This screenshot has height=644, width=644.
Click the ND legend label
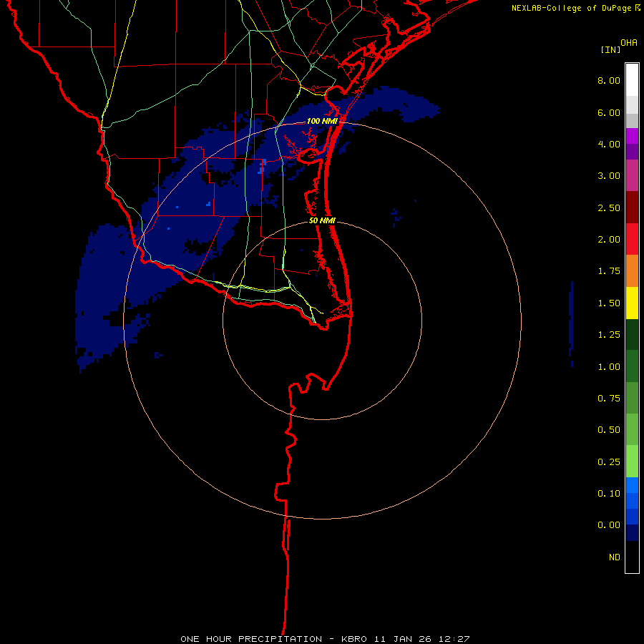[x=615, y=557]
